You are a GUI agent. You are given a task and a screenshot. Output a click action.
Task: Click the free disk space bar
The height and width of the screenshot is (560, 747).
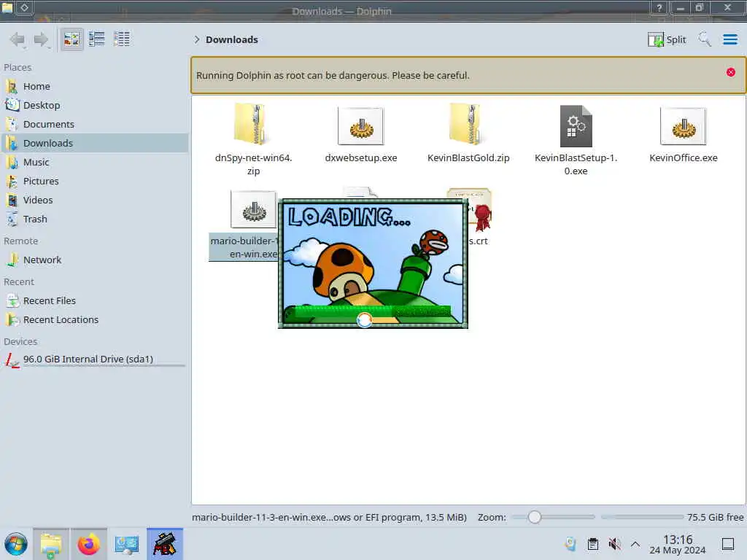click(642, 517)
